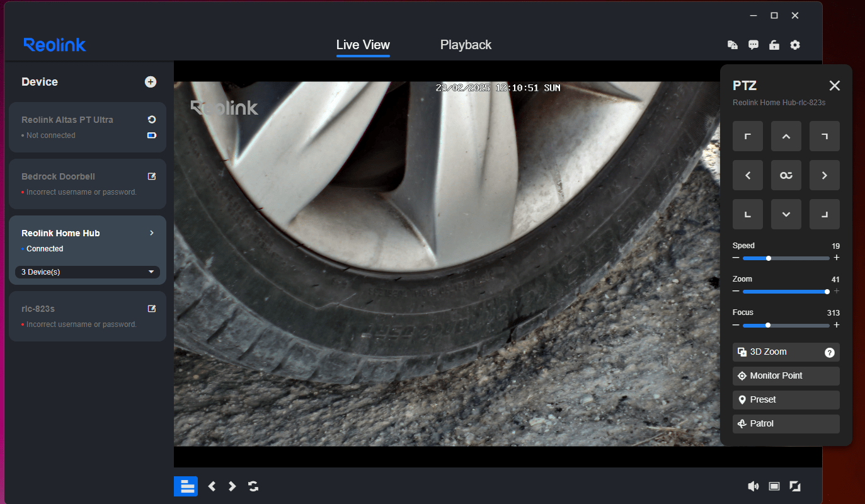Viewport: 865px width, 504px height.
Task: Start auto-scan with center PTZ button
Action: coord(786,175)
